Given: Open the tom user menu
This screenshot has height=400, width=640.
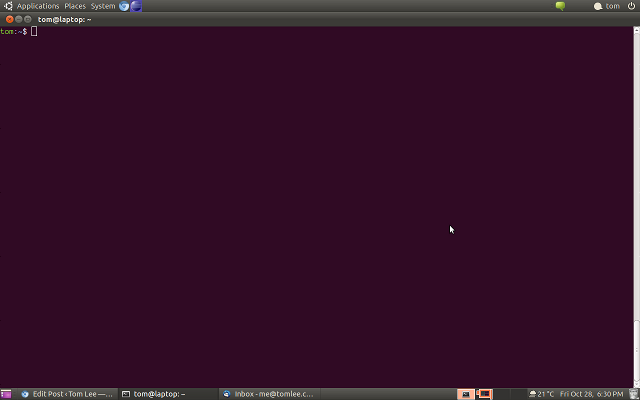Looking at the screenshot, I should coord(607,6).
